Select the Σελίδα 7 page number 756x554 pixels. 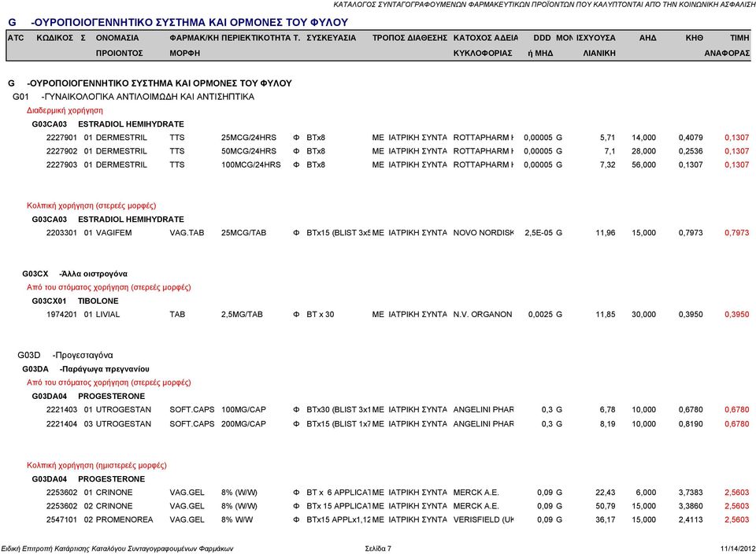pos(378,548)
